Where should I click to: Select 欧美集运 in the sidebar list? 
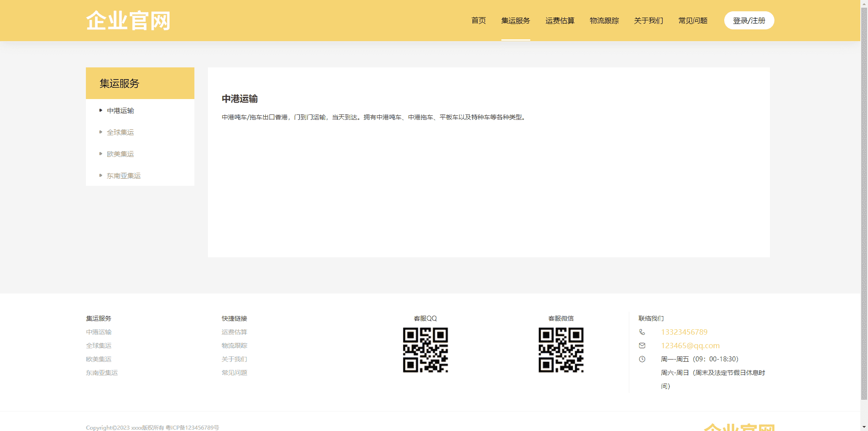click(120, 154)
